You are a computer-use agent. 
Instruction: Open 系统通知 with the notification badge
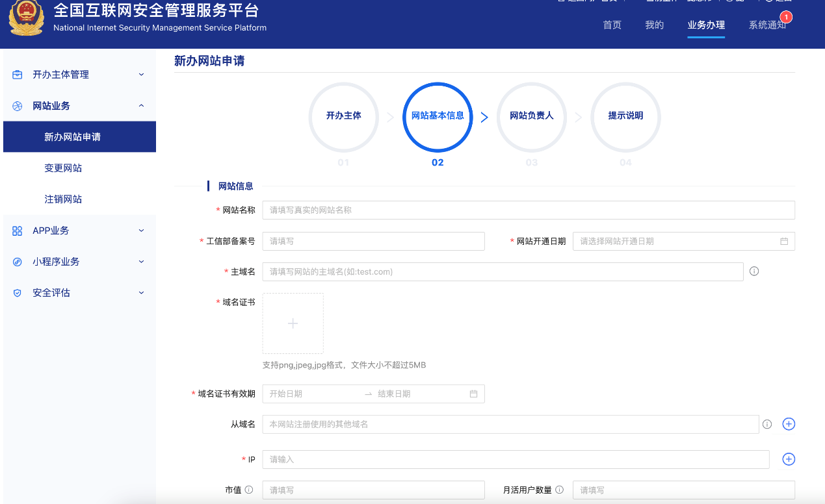767,25
